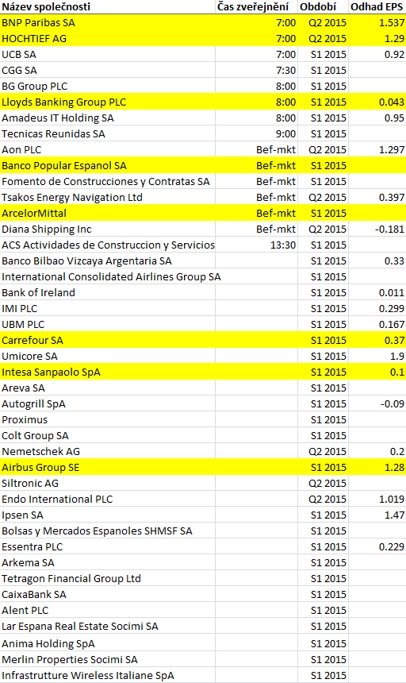406x683 pixels.
Task: Select the Q2 2015 period for Nemetschek AG
Action: point(323,452)
